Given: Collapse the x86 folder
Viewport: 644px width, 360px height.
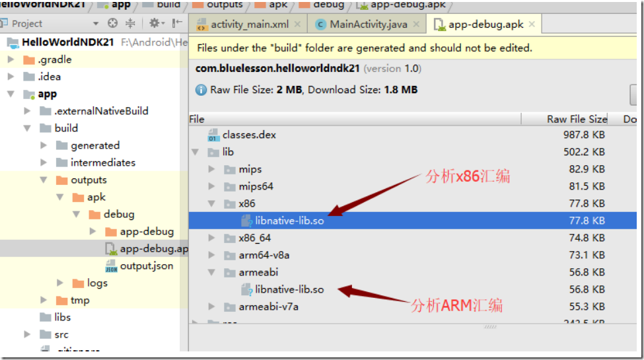Looking at the screenshot, I should point(211,204).
